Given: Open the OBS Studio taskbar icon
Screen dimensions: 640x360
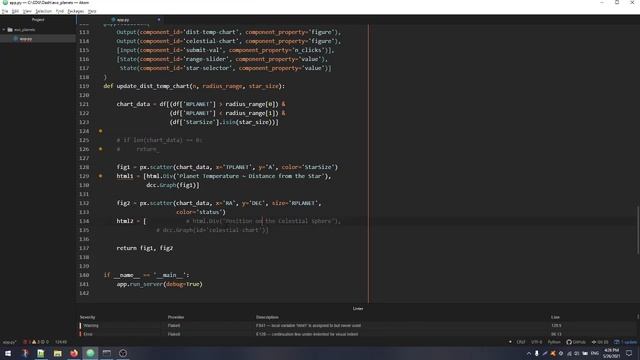Looking at the screenshot, I should [x=123, y=353].
